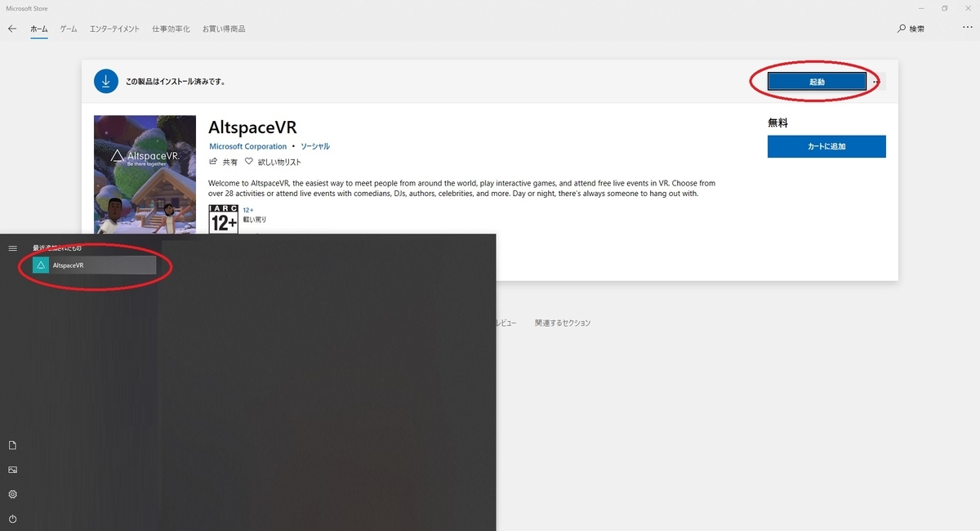This screenshot has height=531, width=980.
Task: Open the ホーム tab
Action: click(x=38, y=29)
